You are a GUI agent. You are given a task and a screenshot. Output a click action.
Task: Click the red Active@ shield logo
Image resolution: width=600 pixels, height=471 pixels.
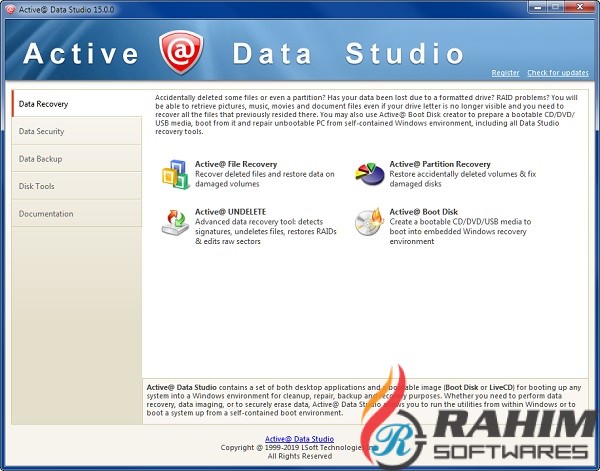click(x=181, y=52)
